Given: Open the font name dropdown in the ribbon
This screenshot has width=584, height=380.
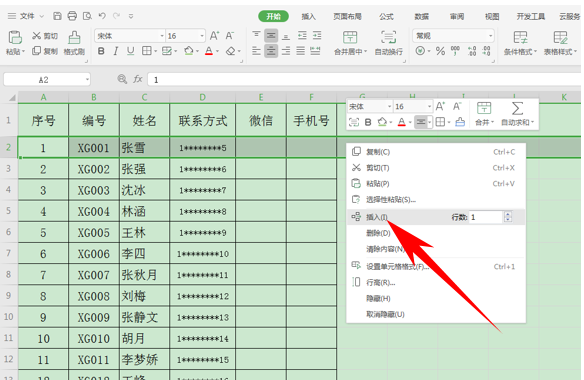Looking at the screenshot, I should coord(162,36).
